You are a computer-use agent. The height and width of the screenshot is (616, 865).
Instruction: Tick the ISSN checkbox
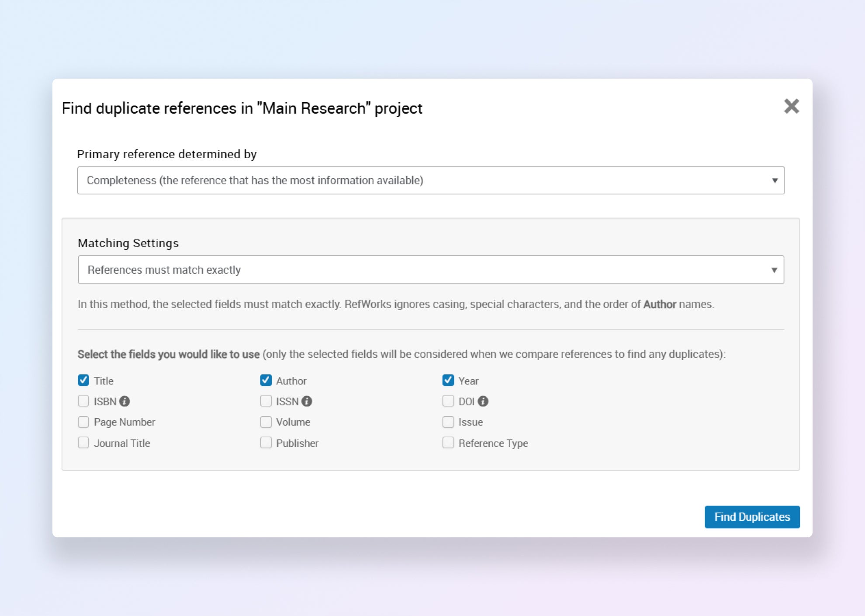266,401
